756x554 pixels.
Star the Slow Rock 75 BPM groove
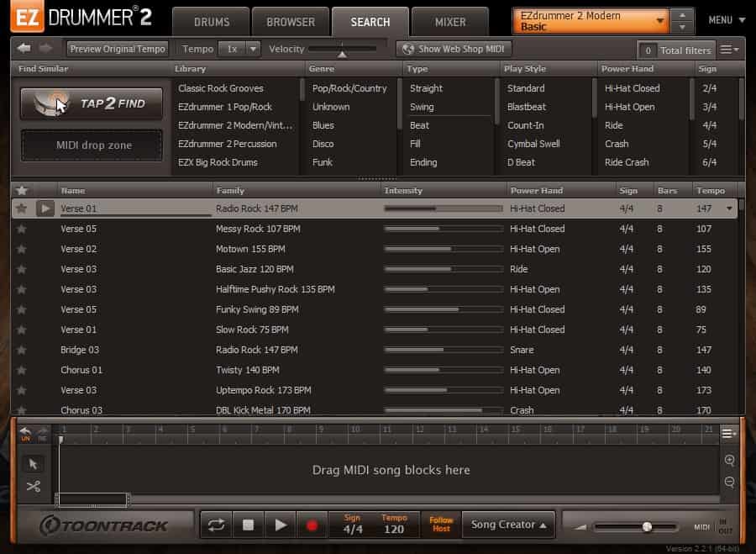pos(21,330)
